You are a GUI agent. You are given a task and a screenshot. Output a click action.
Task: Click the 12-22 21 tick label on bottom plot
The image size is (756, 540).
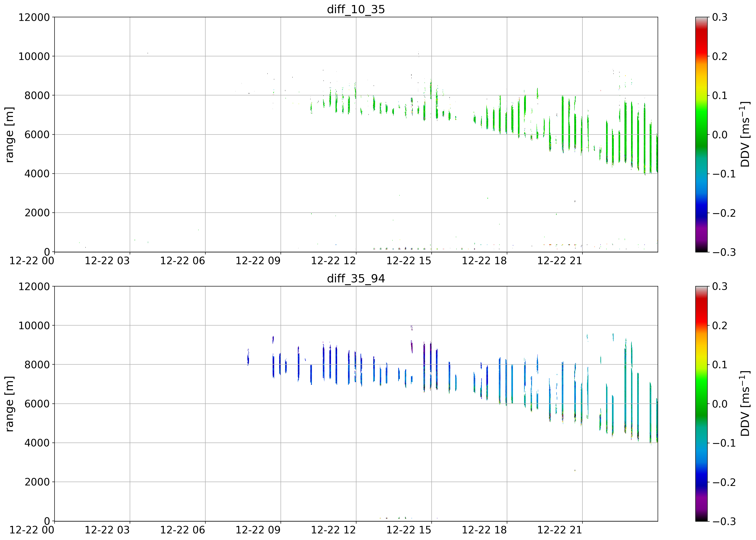click(x=560, y=530)
